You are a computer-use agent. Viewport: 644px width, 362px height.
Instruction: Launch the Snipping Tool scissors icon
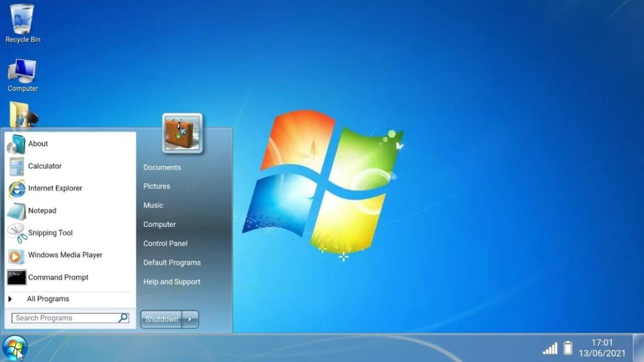tap(17, 234)
